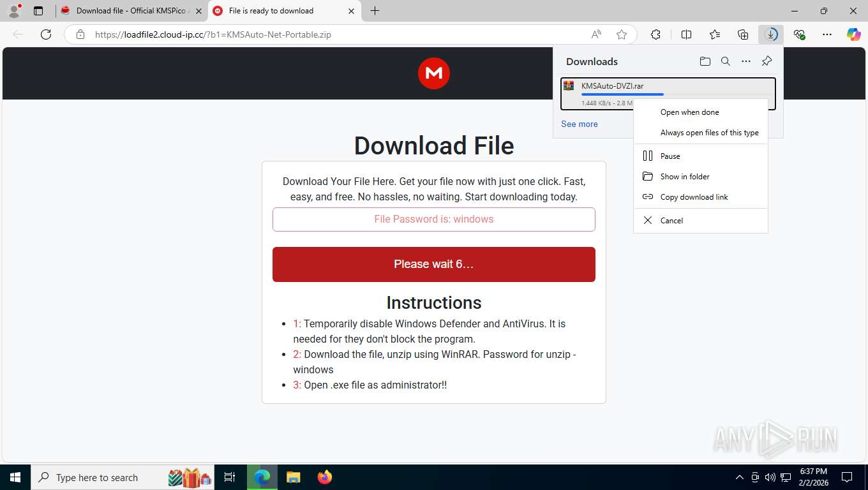This screenshot has width=868, height=490.
Task: Close the File is ready to download tab
Action: coord(351,11)
